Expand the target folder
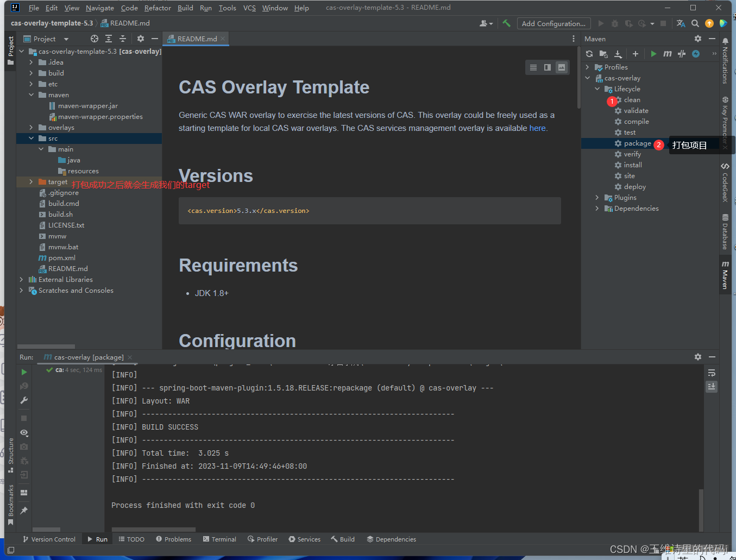The width and height of the screenshot is (736, 560). (x=31, y=182)
